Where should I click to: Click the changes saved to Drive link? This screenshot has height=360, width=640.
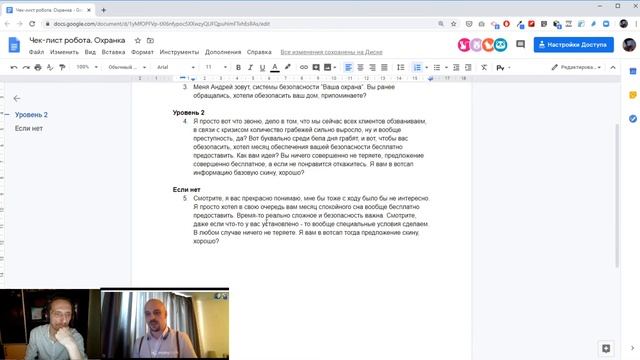tap(331, 52)
